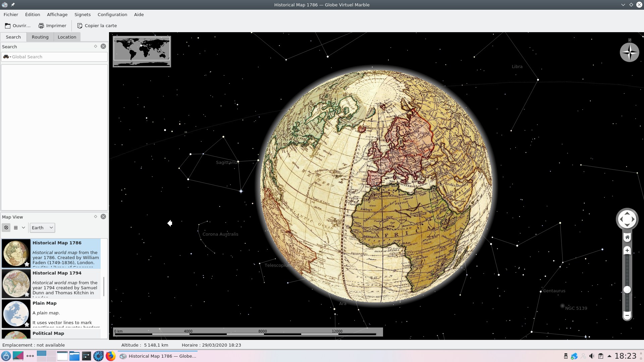Toggle favorite star on Plain Map
Image resolution: width=644 pixels, height=362 pixels.
coord(27,324)
